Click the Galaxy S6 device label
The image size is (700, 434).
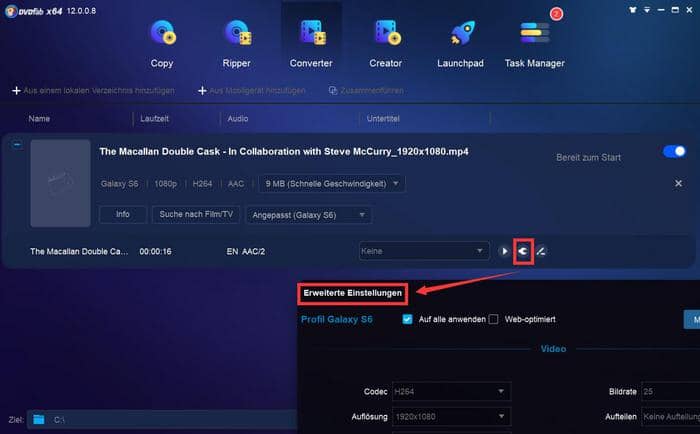[x=120, y=184]
